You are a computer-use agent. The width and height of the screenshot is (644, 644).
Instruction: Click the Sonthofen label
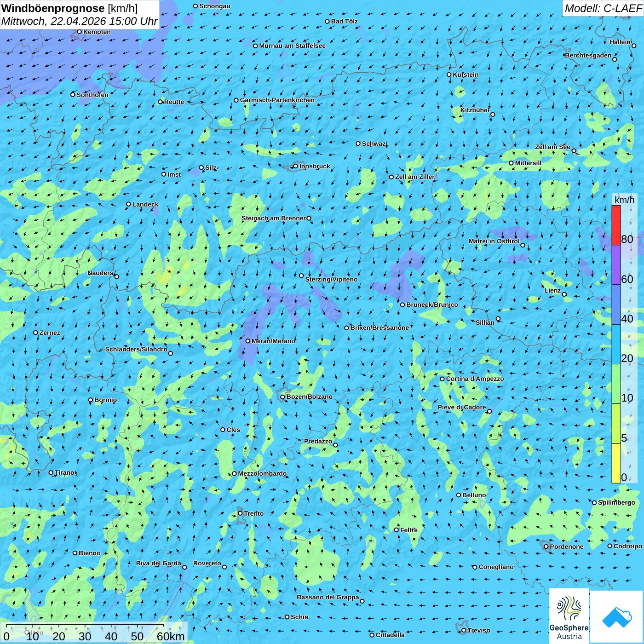coord(92,95)
